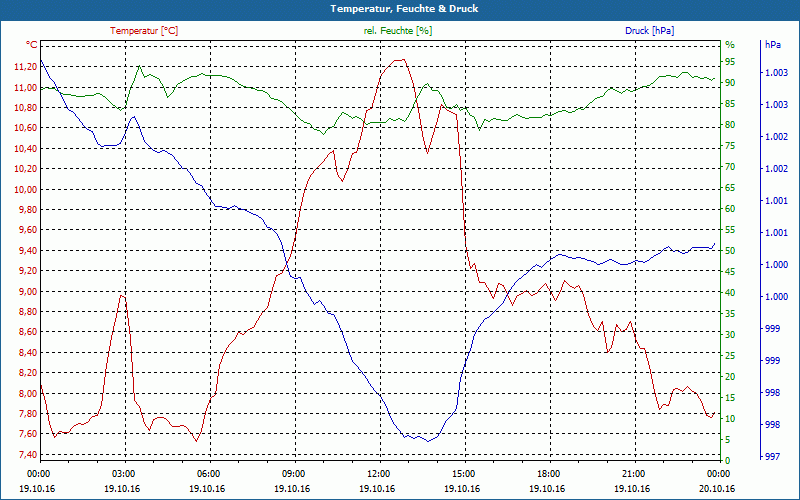Click time axis label '15:00'
This screenshot has width=800, height=500.
point(462,474)
